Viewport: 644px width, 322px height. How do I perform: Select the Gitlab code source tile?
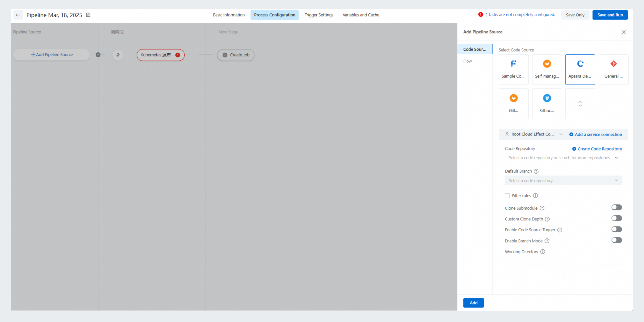[513, 103]
